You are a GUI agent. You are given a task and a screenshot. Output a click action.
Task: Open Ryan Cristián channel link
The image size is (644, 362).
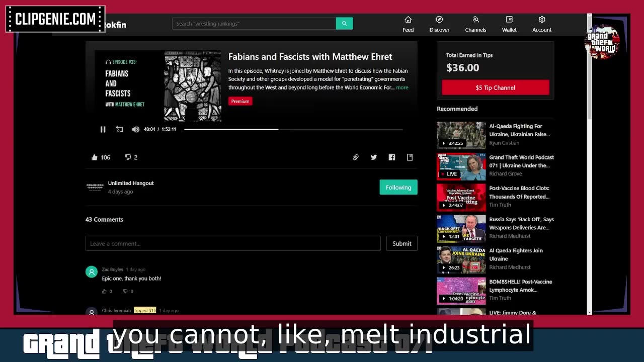click(x=504, y=143)
